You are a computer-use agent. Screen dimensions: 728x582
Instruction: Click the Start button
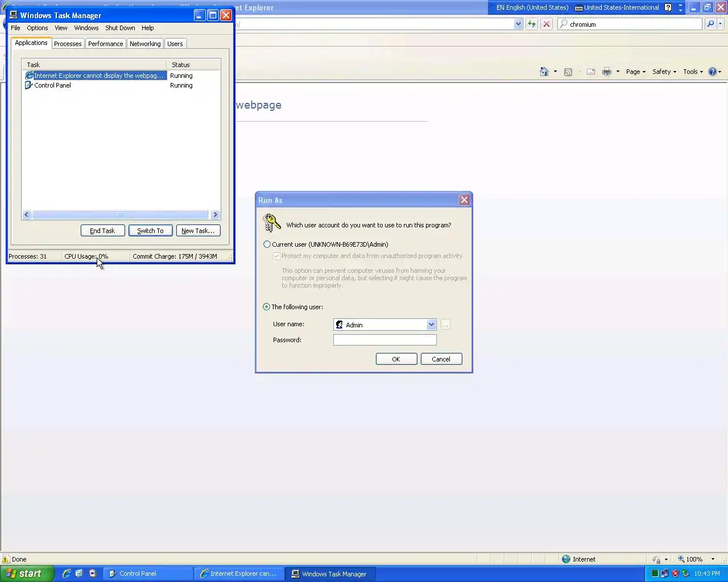27,573
